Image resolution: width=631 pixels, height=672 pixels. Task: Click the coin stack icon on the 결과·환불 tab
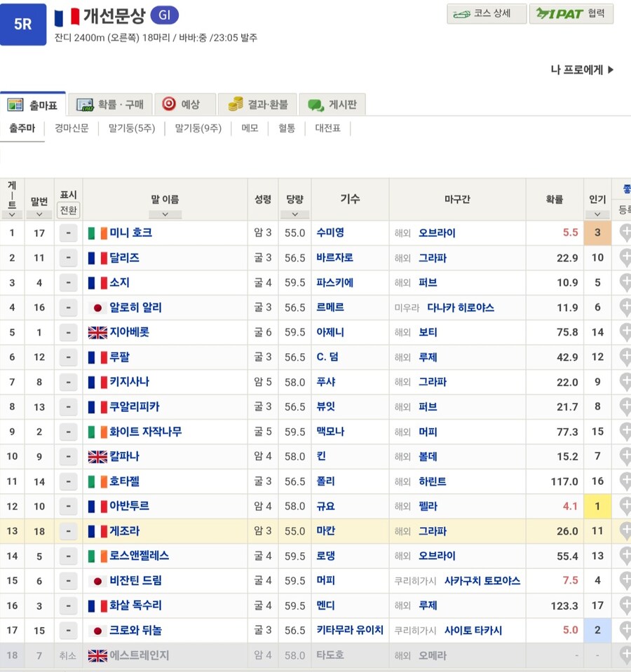pos(238,102)
